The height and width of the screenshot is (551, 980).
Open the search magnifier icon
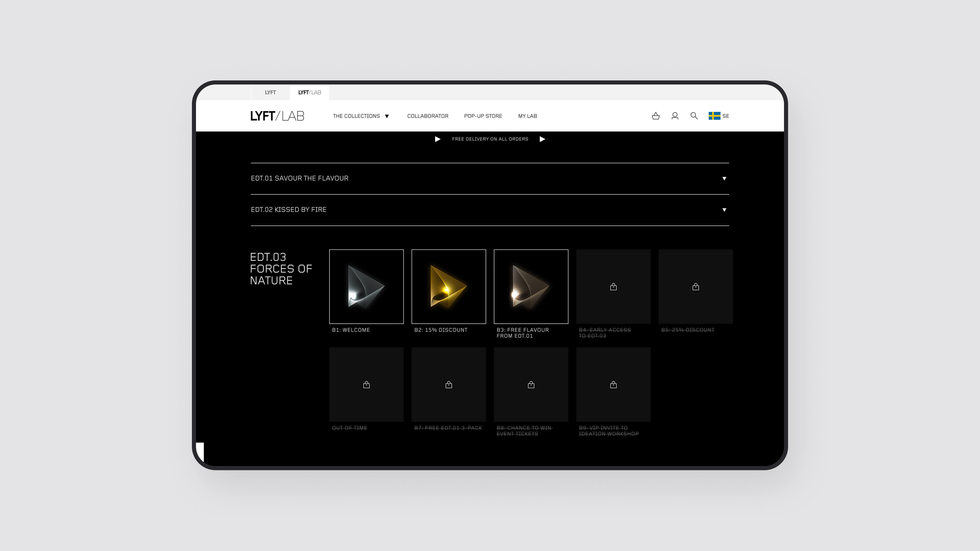coord(694,116)
